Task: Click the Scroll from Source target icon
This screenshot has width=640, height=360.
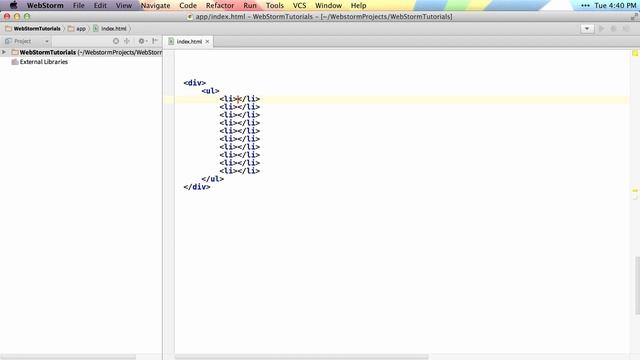Action: point(116,41)
